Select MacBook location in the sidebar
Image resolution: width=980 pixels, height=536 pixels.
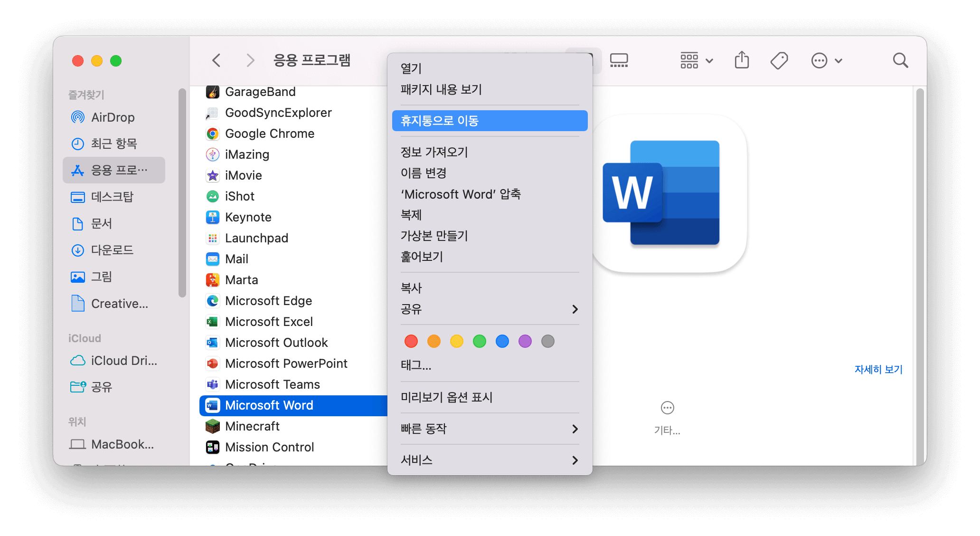tap(114, 444)
